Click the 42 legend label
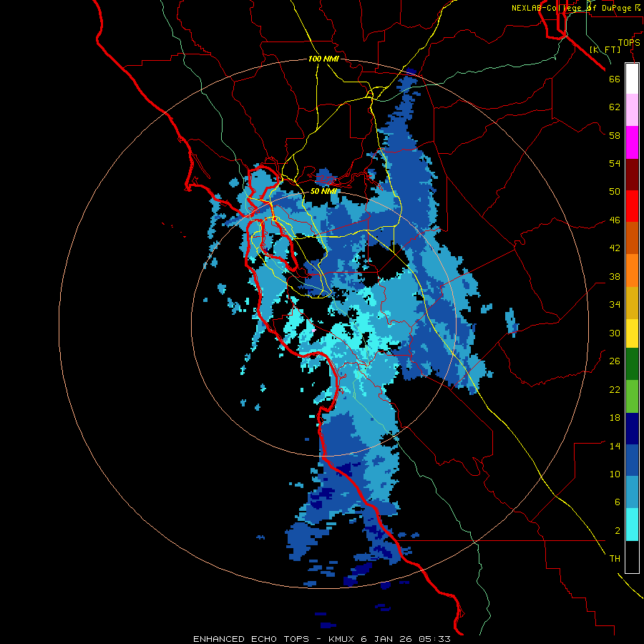This screenshot has width=644, height=644. tap(615, 248)
